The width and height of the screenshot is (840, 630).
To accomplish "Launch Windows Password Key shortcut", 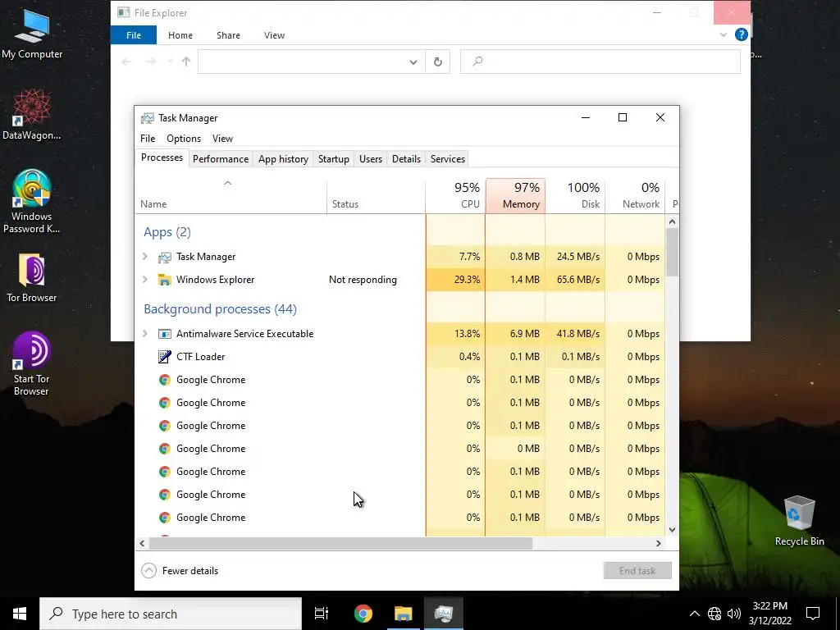I will coord(32,202).
